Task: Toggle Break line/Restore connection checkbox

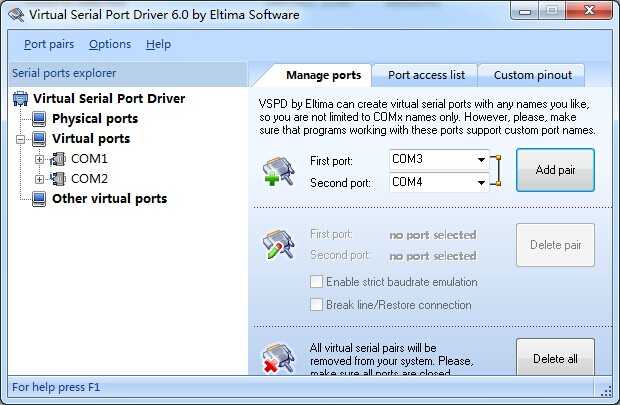Action: click(316, 305)
